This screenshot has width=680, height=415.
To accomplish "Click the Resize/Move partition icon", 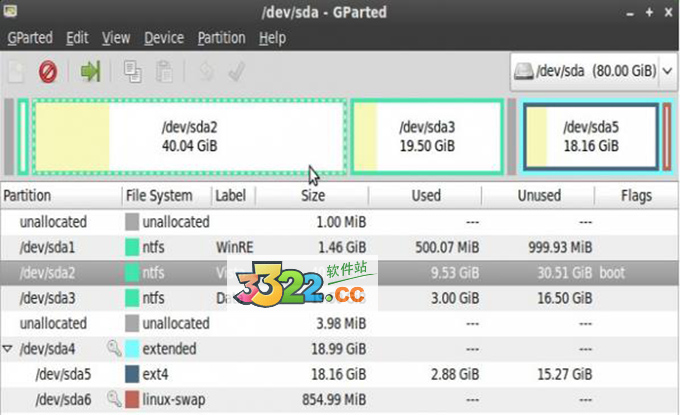I will [91, 71].
